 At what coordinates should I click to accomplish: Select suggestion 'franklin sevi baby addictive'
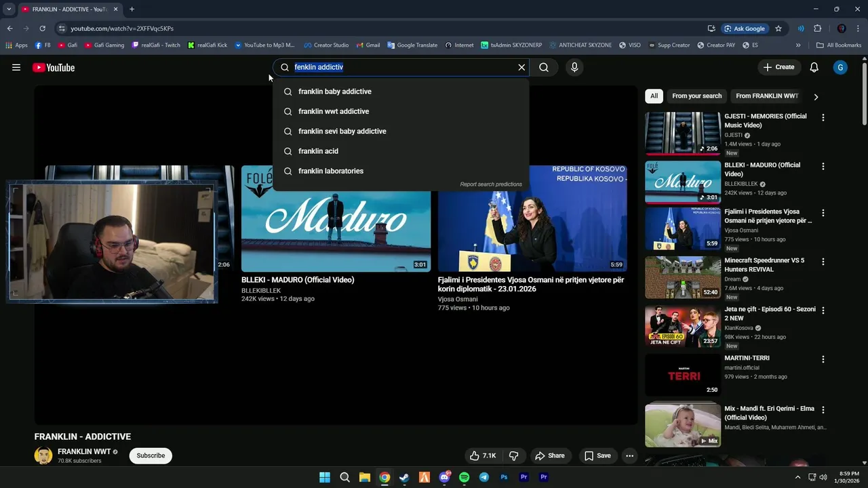401,131
